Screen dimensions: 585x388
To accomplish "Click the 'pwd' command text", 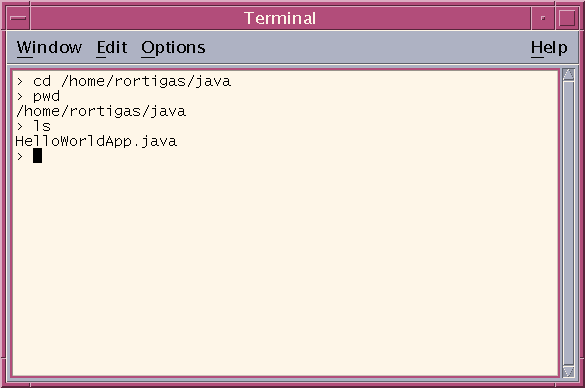I will click(46, 97).
